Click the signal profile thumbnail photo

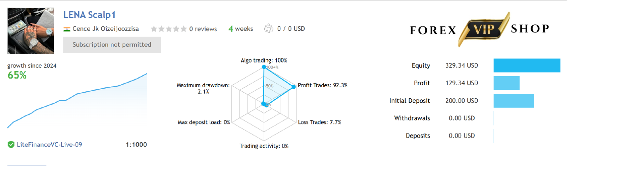(x=31, y=31)
